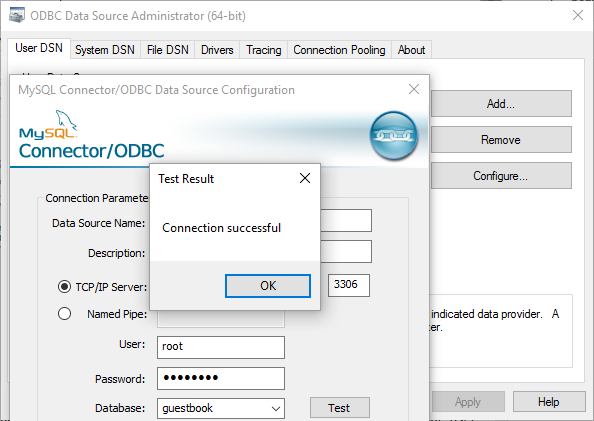
Task: Click the 'User:' label
Action: coord(132,344)
